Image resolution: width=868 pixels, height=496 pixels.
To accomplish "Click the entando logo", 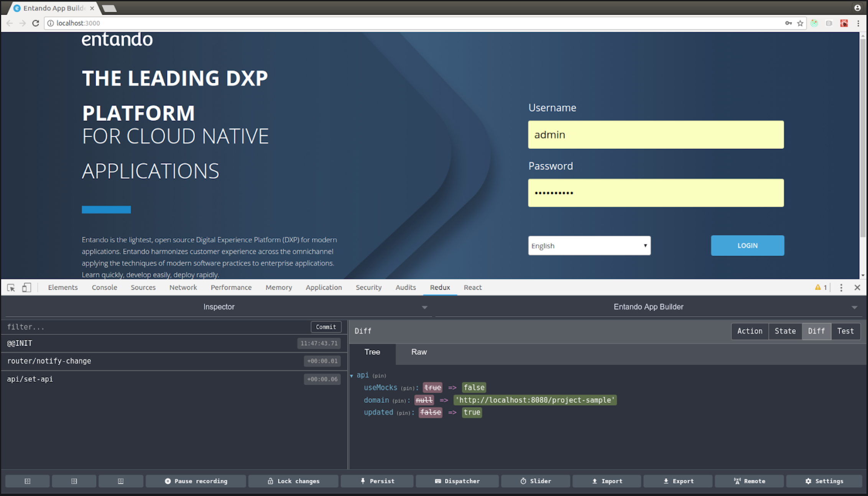I will tap(117, 39).
